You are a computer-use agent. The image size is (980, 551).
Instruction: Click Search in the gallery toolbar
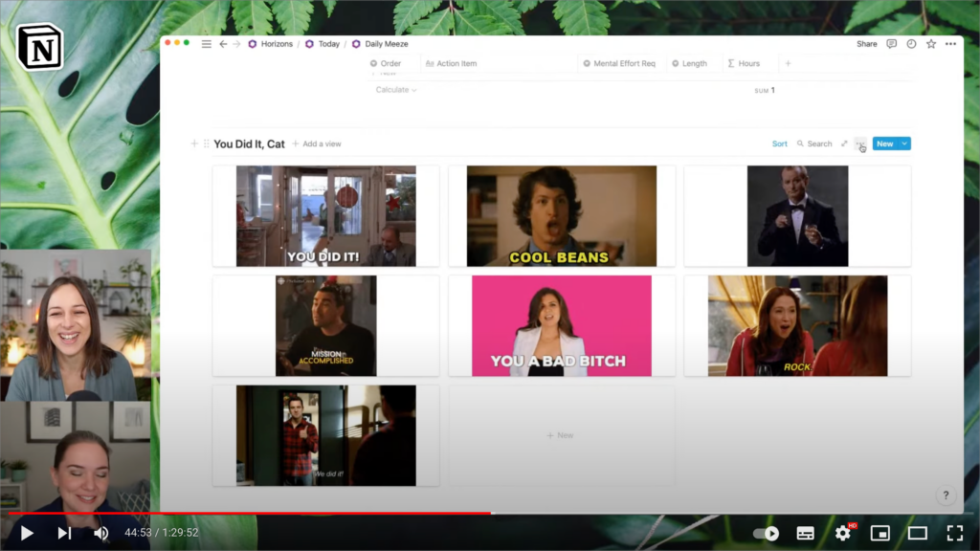[814, 143]
